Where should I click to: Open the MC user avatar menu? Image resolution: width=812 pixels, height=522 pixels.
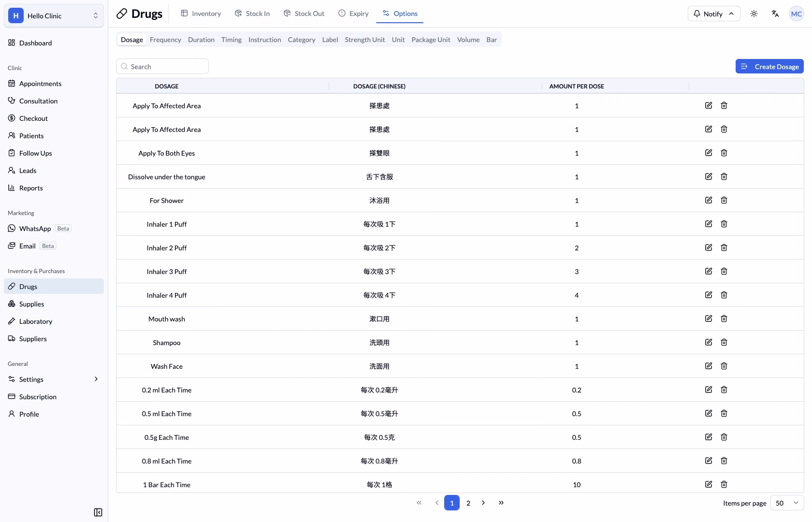[x=796, y=14]
